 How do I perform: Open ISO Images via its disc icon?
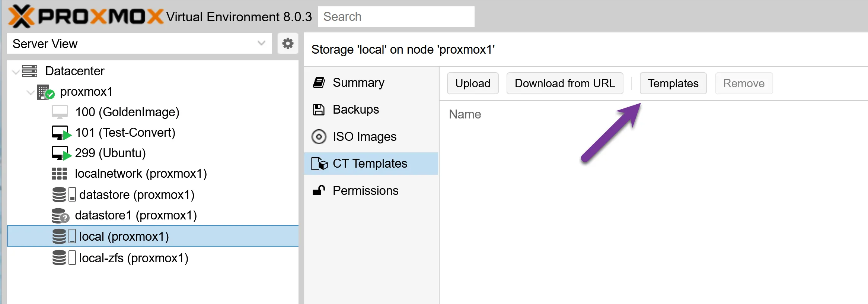pyautogui.click(x=319, y=136)
